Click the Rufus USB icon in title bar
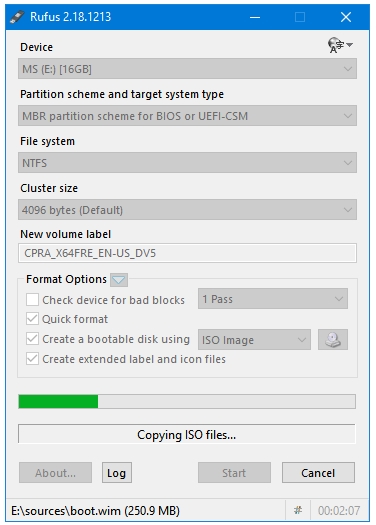 [x=17, y=17]
